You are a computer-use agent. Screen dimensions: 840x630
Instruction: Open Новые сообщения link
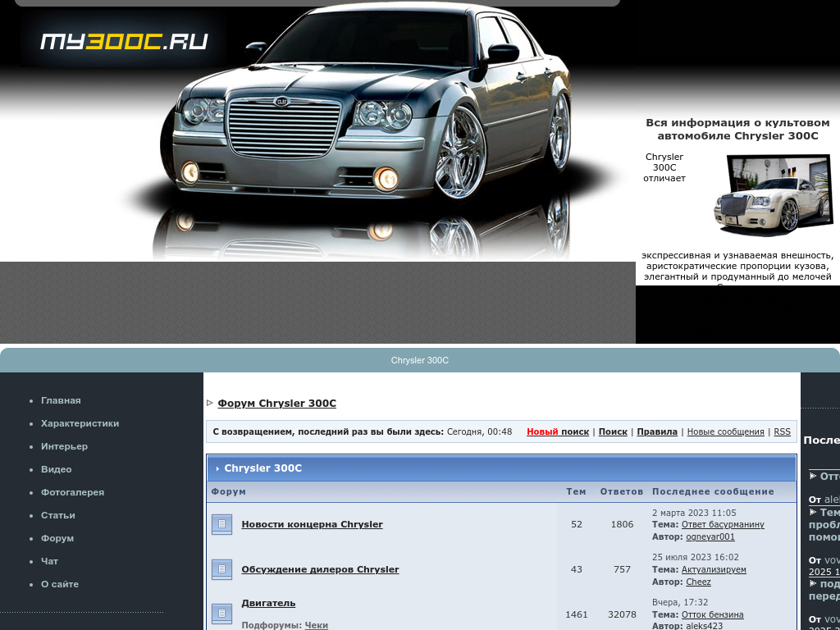(x=725, y=431)
